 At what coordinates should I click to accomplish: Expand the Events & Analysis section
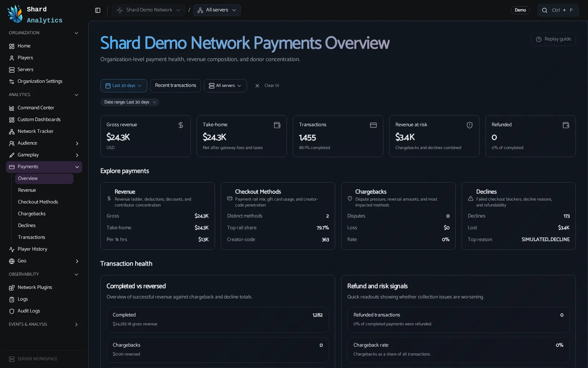pyautogui.click(x=76, y=325)
